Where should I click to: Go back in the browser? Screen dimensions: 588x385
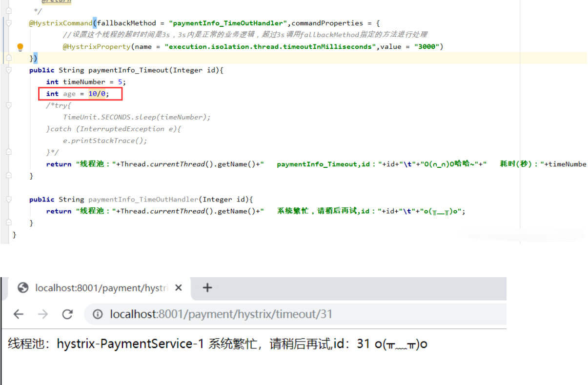(x=19, y=314)
